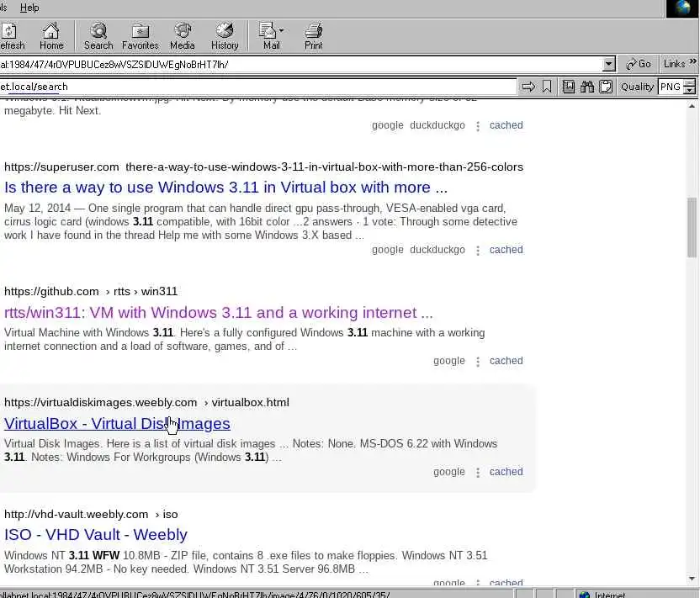Open the options dots for the rtts/win311 result

coord(478,362)
